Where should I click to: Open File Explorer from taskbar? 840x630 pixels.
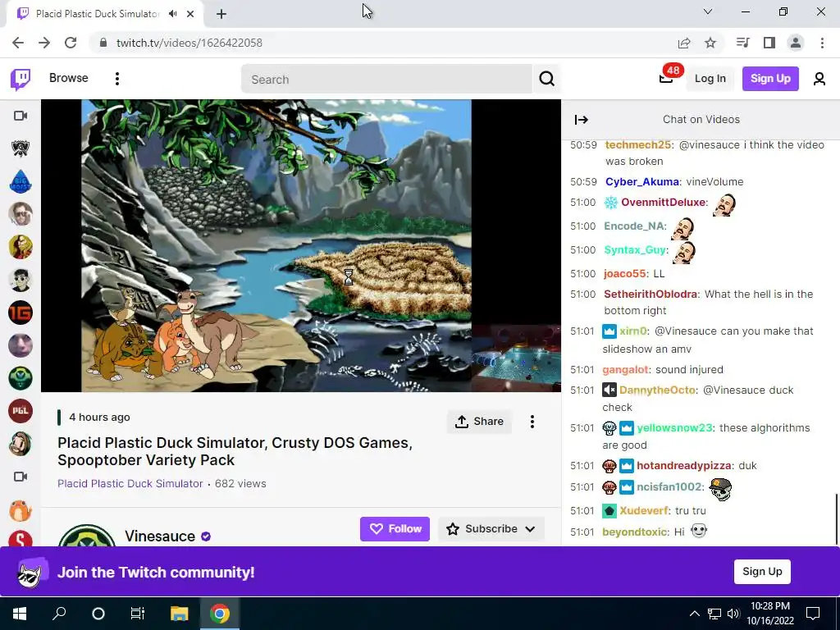[x=180, y=614]
